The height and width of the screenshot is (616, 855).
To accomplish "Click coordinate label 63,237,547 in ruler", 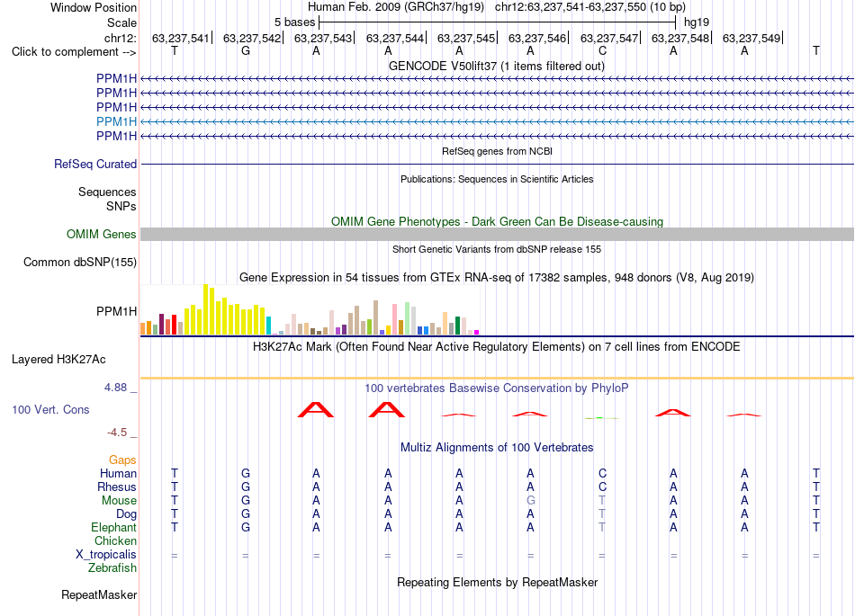I will tap(608, 38).
